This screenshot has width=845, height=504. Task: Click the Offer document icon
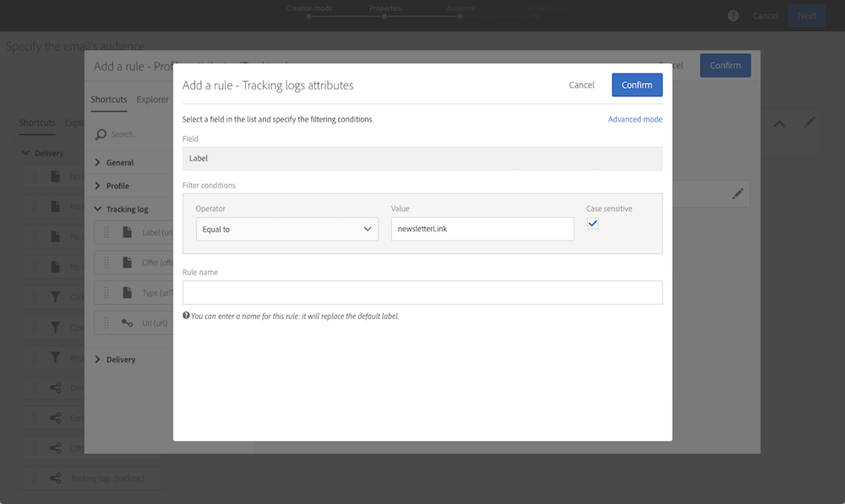click(127, 263)
